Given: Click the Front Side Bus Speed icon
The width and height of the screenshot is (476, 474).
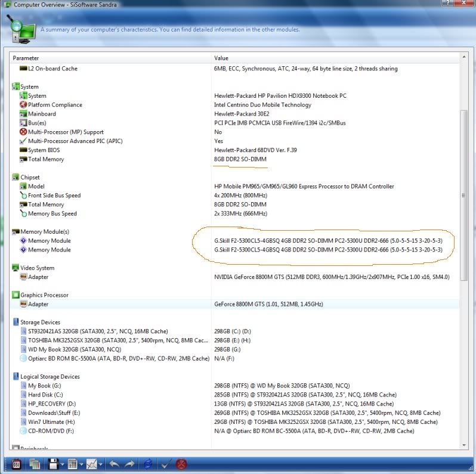Looking at the screenshot, I should pos(23,195).
